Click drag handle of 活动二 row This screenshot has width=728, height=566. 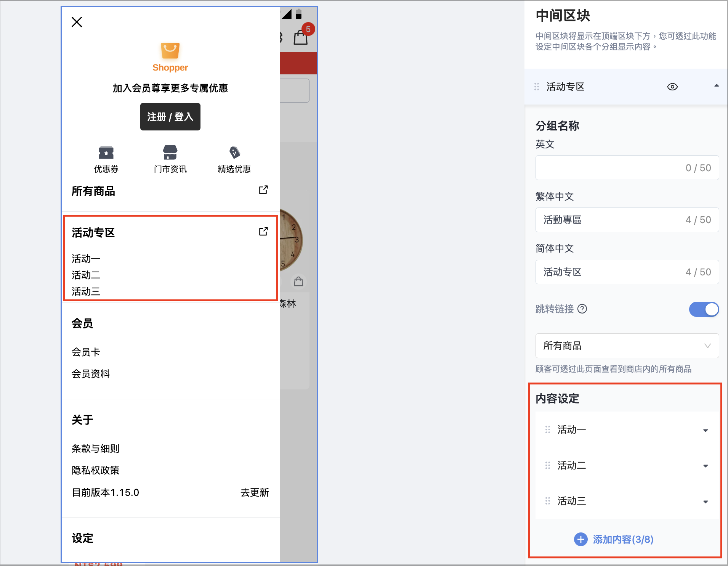click(548, 466)
